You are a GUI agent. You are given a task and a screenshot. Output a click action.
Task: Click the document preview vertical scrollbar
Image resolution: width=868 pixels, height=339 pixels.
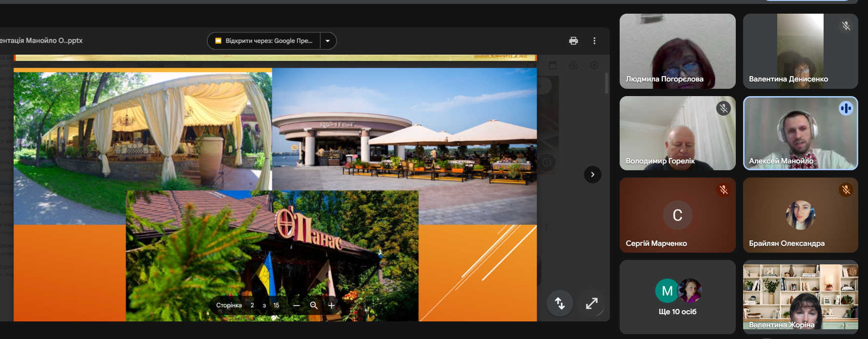coord(606,84)
